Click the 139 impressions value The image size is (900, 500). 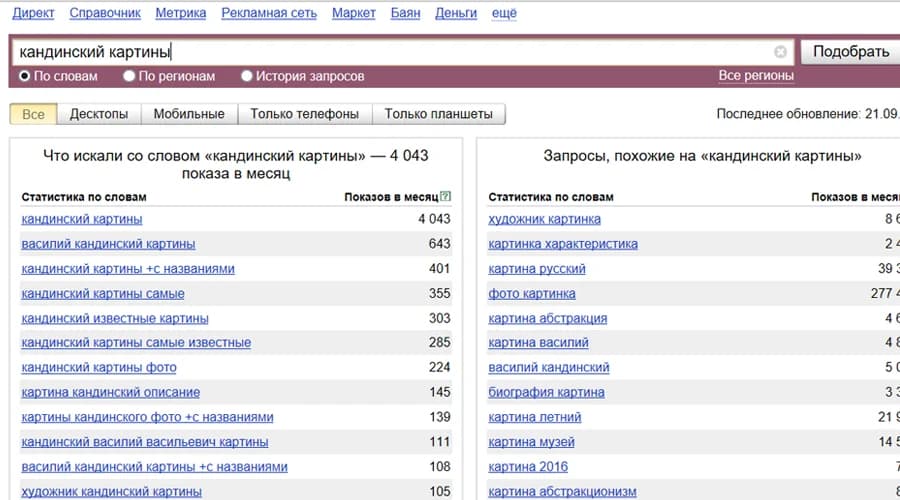(440, 417)
